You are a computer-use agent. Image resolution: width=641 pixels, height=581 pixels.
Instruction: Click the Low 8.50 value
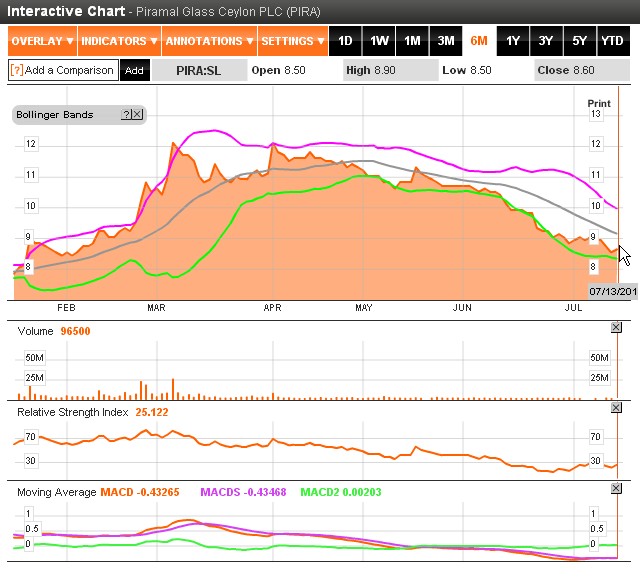pos(467,70)
